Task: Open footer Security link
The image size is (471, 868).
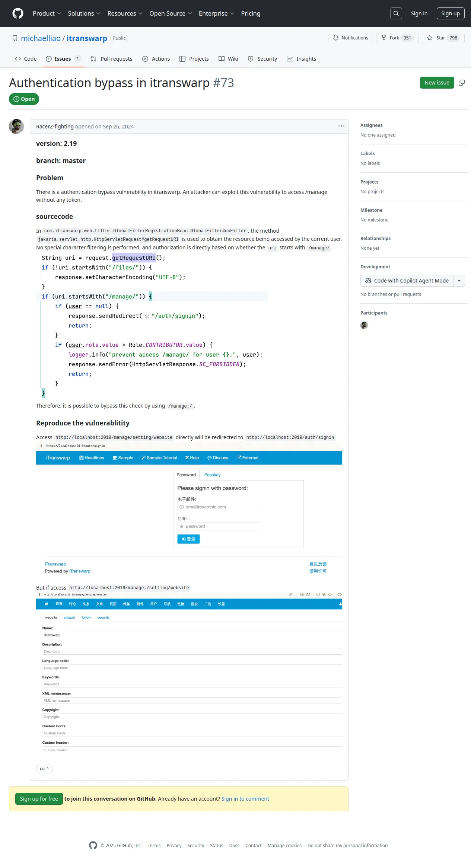Action: 196,845
